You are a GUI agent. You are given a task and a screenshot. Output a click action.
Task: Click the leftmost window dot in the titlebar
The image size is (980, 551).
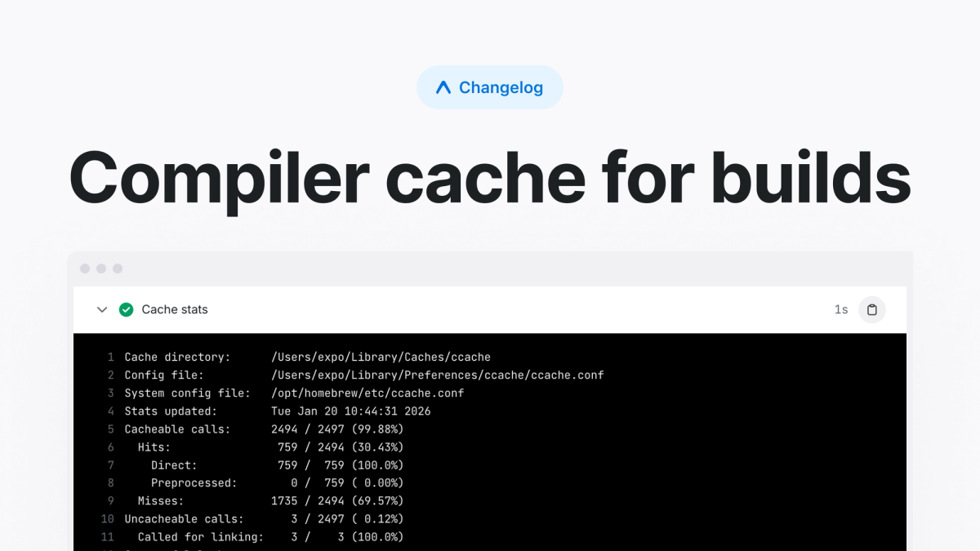tap(85, 268)
